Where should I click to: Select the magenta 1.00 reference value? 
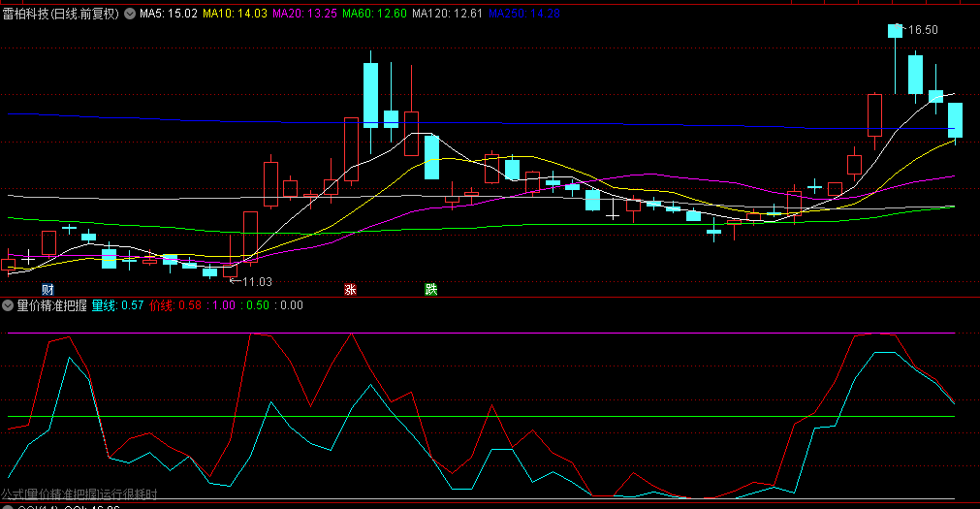224,305
